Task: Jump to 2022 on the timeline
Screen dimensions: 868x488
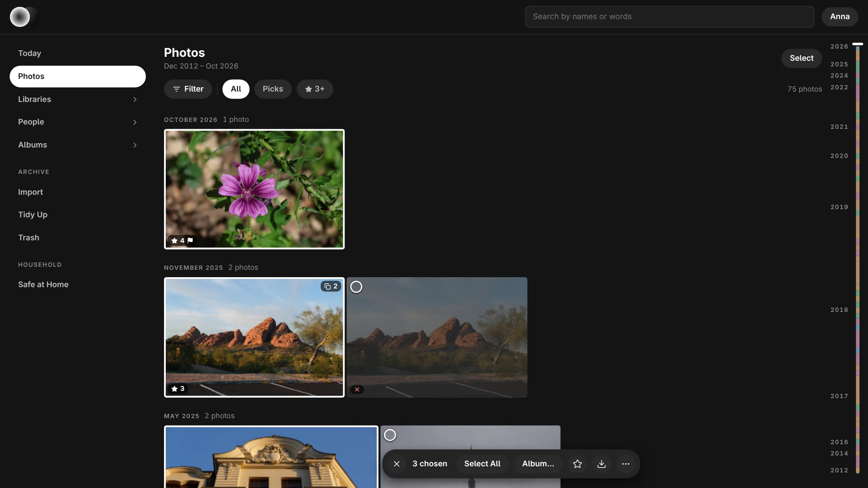Action: pyautogui.click(x=839, y=87)
